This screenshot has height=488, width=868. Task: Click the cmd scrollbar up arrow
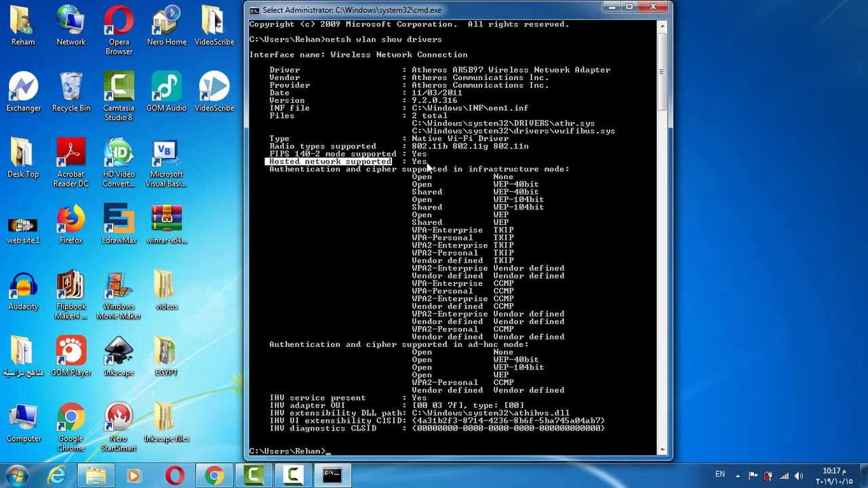(662, 25)
